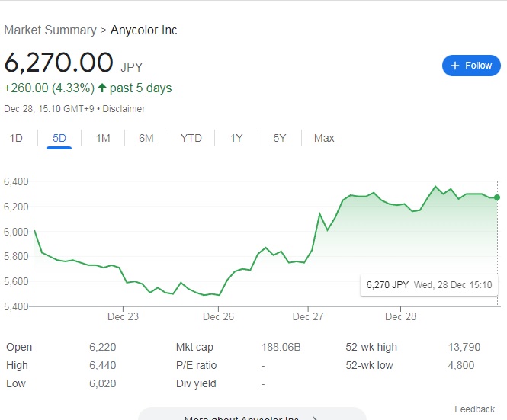The height and width of the screenshot is (420, 507).
Task: Click the green endpoint dot on chart
Action: pos(497,197)
